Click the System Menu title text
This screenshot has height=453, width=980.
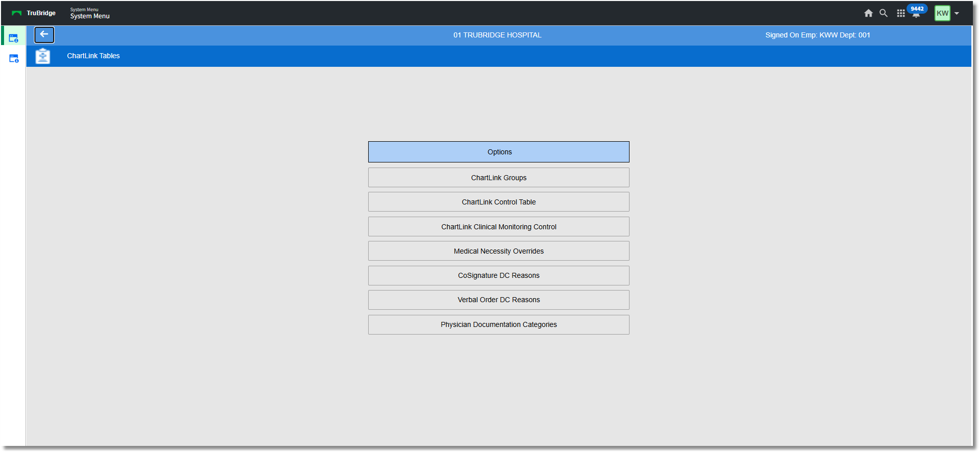(90, 16)
